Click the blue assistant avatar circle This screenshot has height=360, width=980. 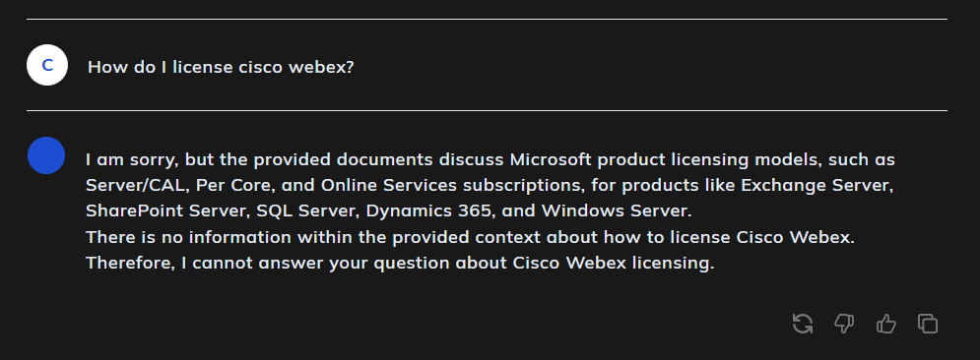pos(46,155)
